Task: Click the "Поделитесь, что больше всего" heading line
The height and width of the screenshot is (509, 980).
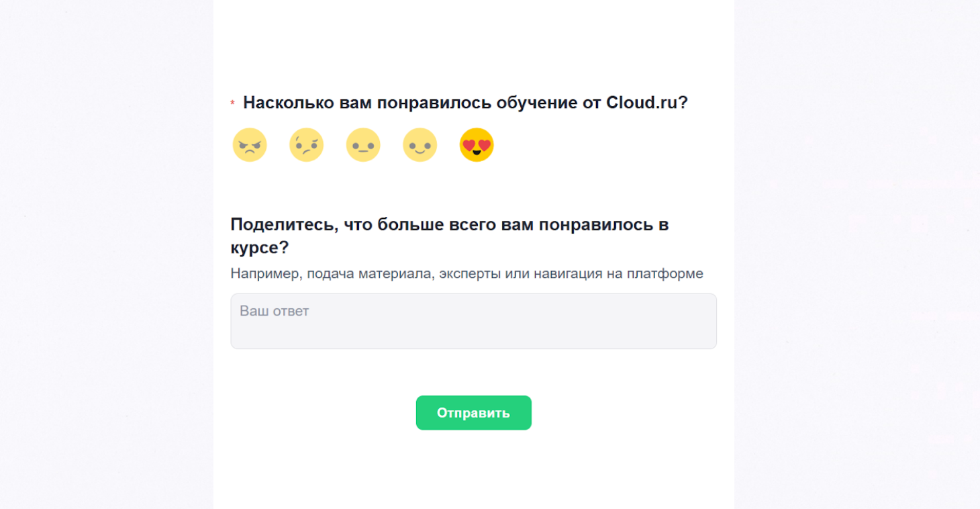Action: pos(449,224)
